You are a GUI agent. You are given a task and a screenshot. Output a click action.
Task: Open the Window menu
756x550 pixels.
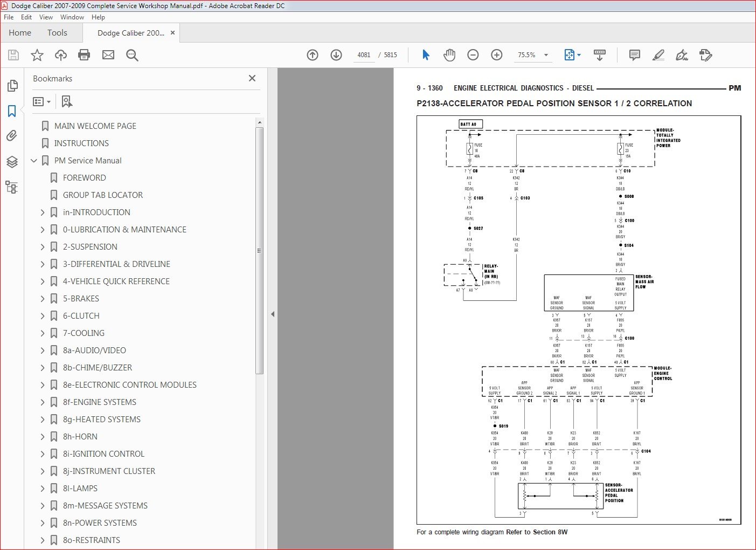coord(72,17)
